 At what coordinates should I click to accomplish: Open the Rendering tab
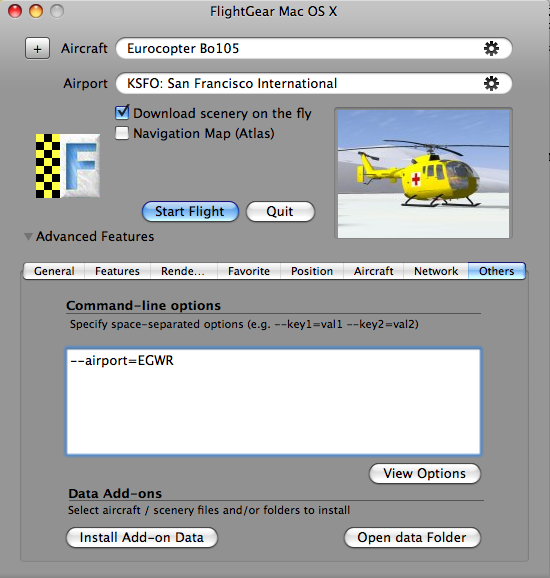[183, 271]
